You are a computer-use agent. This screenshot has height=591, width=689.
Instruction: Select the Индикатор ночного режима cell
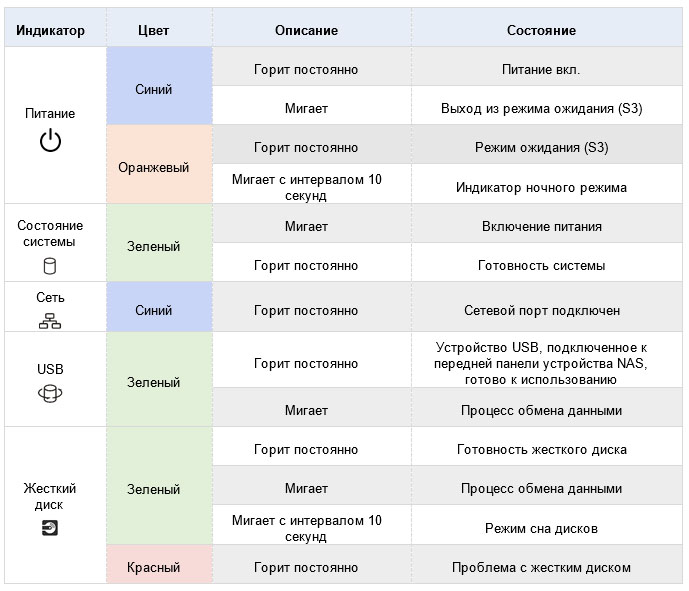[541, 187]
